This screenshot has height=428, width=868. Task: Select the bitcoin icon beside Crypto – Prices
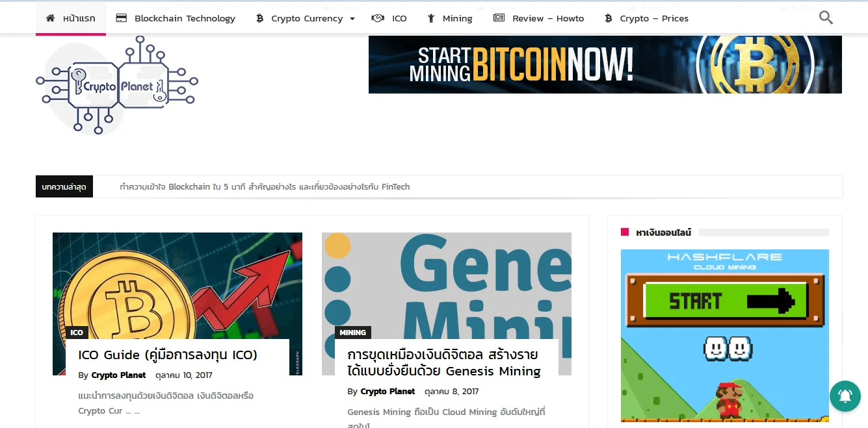pos(608,18)
